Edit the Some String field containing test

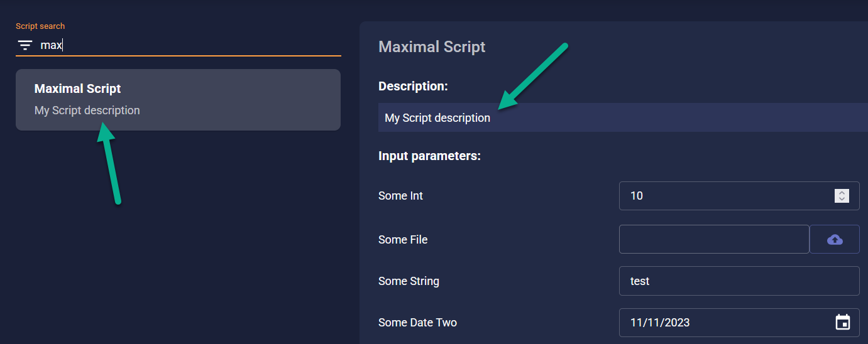[x=739, y=281]
